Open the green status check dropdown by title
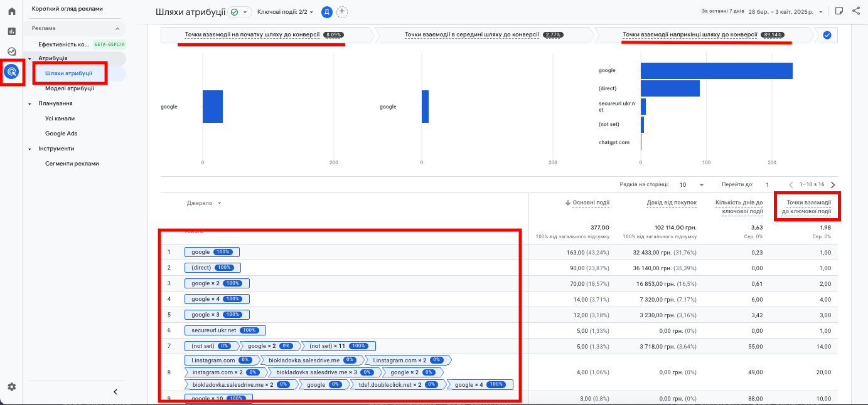The height and width of the screenshot is (405, 868). point(240,12)
